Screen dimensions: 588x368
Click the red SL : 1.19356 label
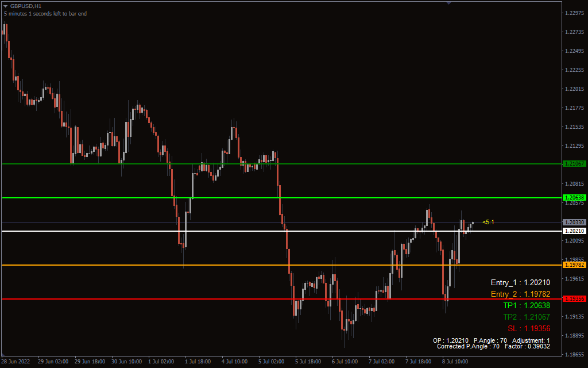(529, 328)
